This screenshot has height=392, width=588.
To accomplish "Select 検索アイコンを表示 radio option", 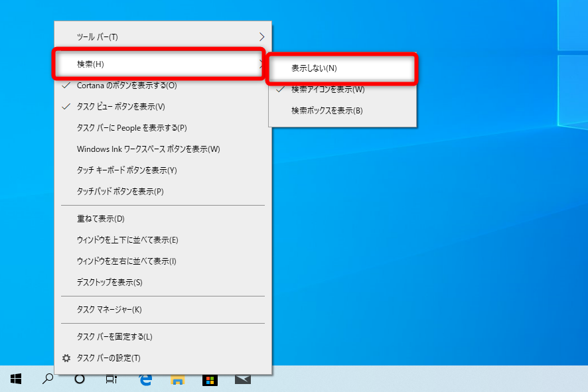I will pos(328,90).
